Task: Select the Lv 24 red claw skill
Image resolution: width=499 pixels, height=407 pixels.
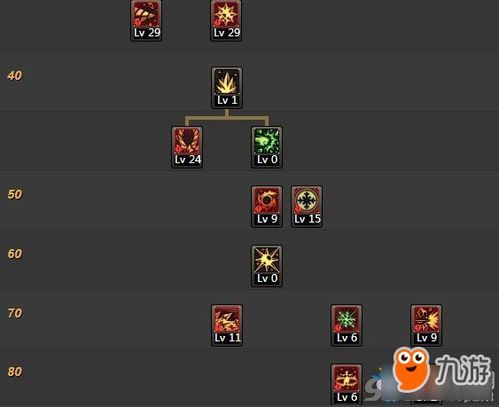Action: 187,147
